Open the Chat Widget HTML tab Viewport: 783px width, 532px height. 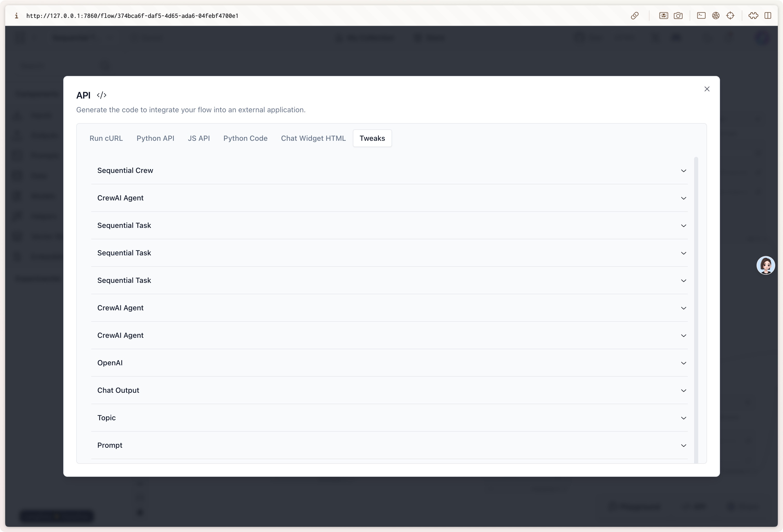[x=313, y=138]
